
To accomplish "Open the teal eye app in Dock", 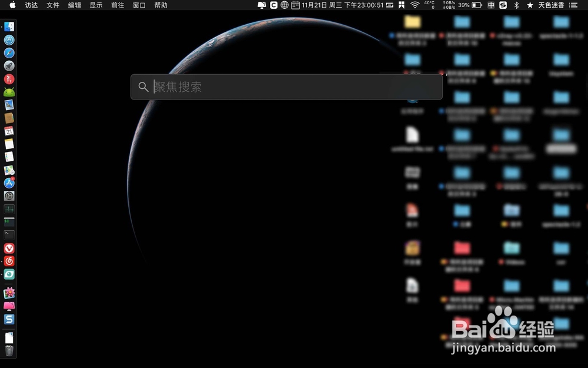I will tap(9, 274).
